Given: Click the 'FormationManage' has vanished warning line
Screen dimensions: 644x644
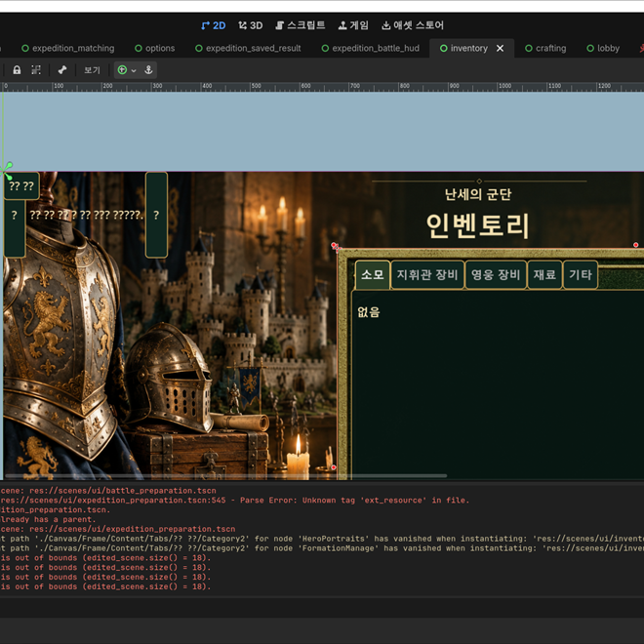Looking at the screenshot, I should pos(322,548).
